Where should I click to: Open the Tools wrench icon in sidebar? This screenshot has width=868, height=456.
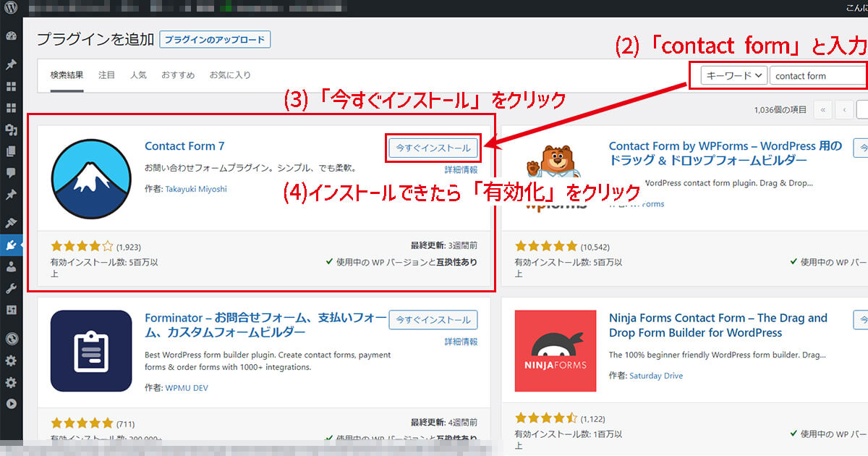click(x=11, y=288)
